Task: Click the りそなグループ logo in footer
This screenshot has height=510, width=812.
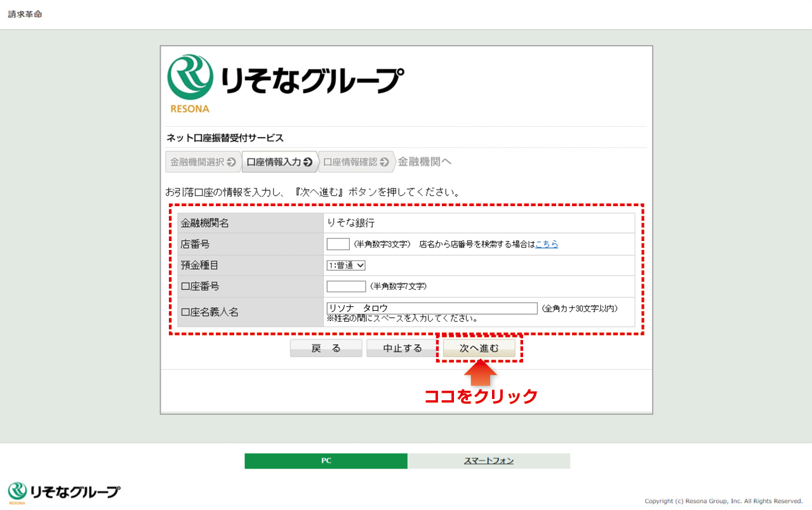Action: click(x=63, y=493)
